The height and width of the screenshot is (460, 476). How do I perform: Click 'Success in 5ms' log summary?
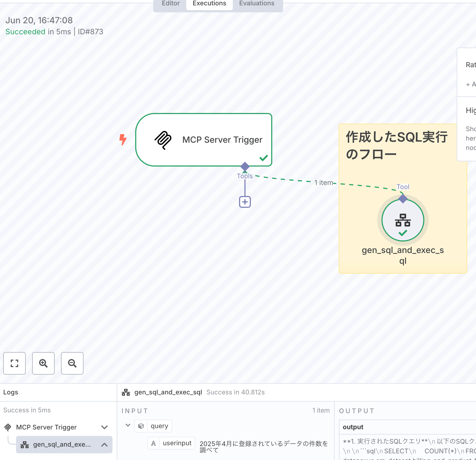(x=27, y=410)
